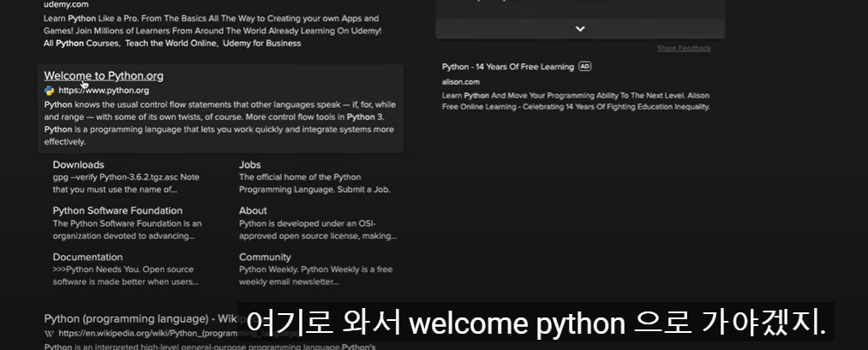
Task: Click 'The official home of the Python' snippet
Action: [x=314, y=183]
